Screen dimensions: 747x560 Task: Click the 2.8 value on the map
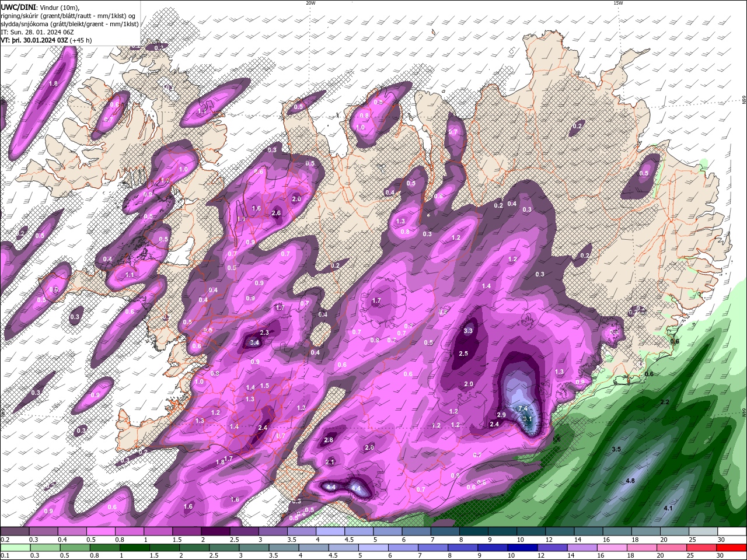tap(328, 440)
